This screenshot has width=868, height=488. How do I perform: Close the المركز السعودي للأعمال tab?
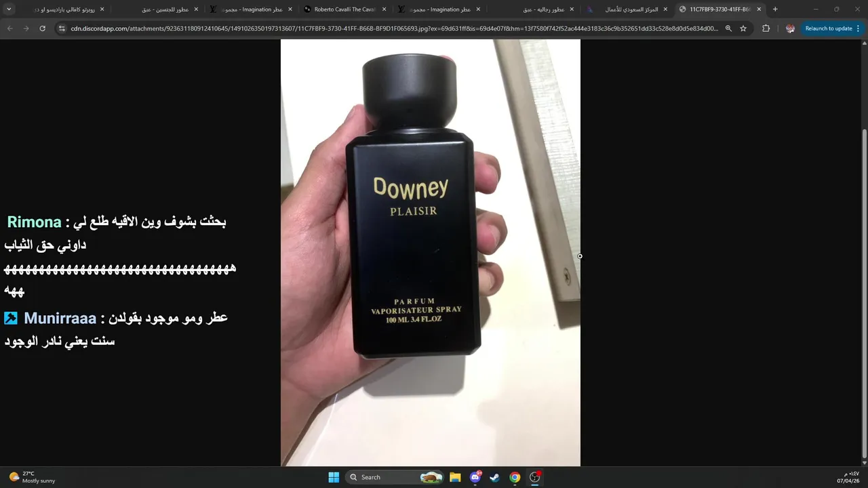[665, 9]
